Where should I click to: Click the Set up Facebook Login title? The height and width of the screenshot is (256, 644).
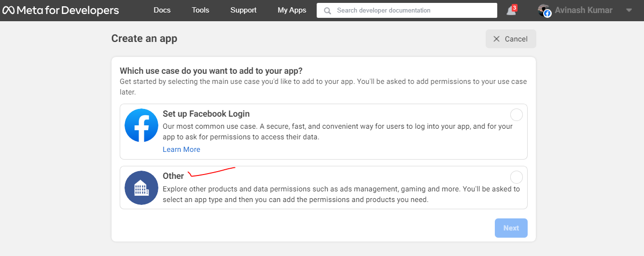point(206,114)
